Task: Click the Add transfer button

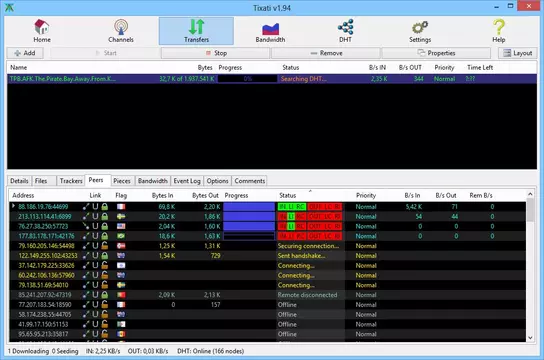Action: point(25,53)
